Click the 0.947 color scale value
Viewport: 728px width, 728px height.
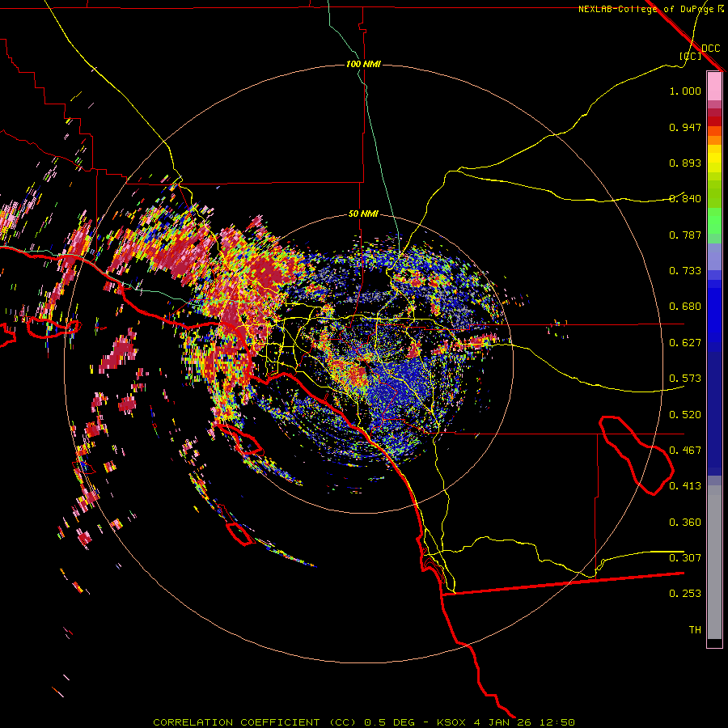(x=685, y=127)
